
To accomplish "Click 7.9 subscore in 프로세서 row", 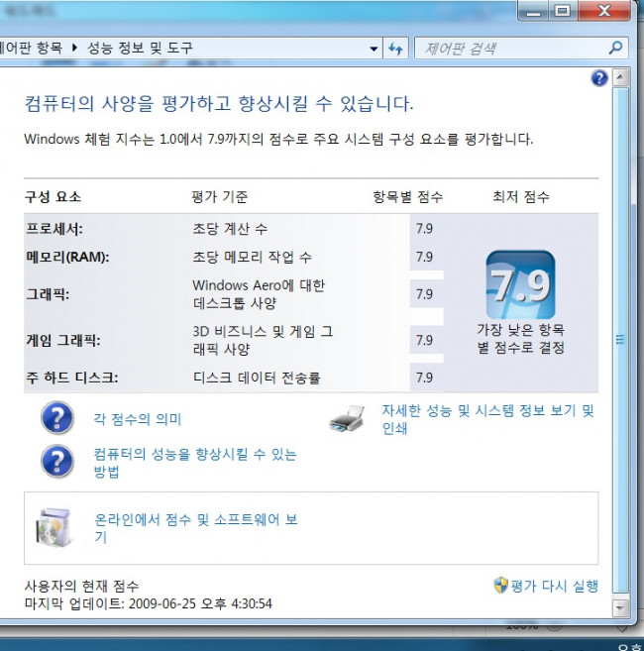I will click(424, 228).
